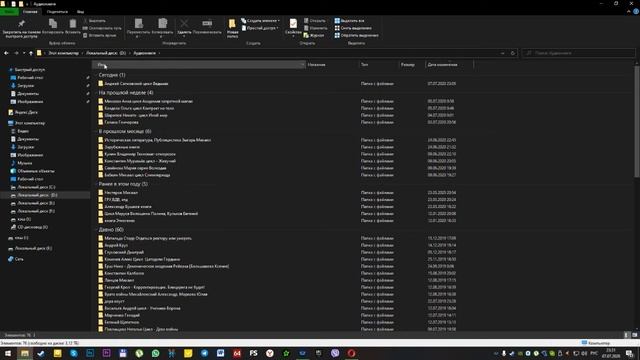Open Microsoft Word from the taskbar
The height and width of the screenshot is (360, 640).
coord(220,353)
